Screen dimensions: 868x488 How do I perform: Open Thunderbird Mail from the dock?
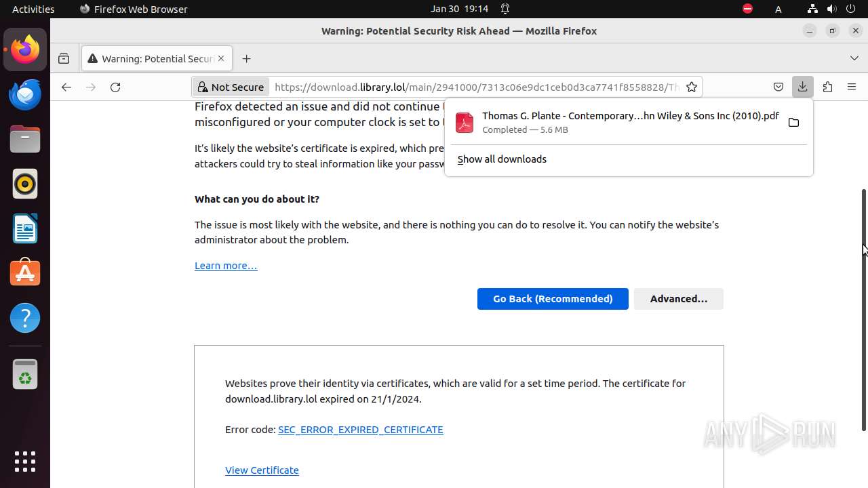[x=25, y=94]
